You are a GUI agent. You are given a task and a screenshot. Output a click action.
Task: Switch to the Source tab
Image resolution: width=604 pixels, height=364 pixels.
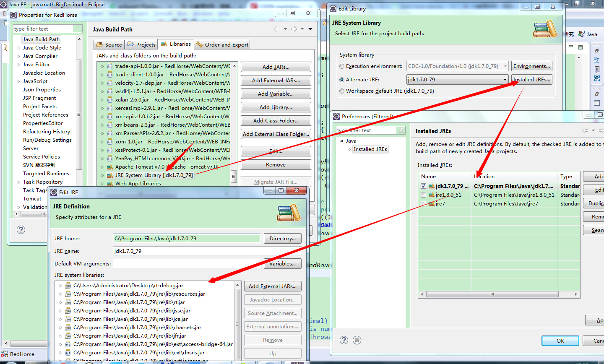109,44
